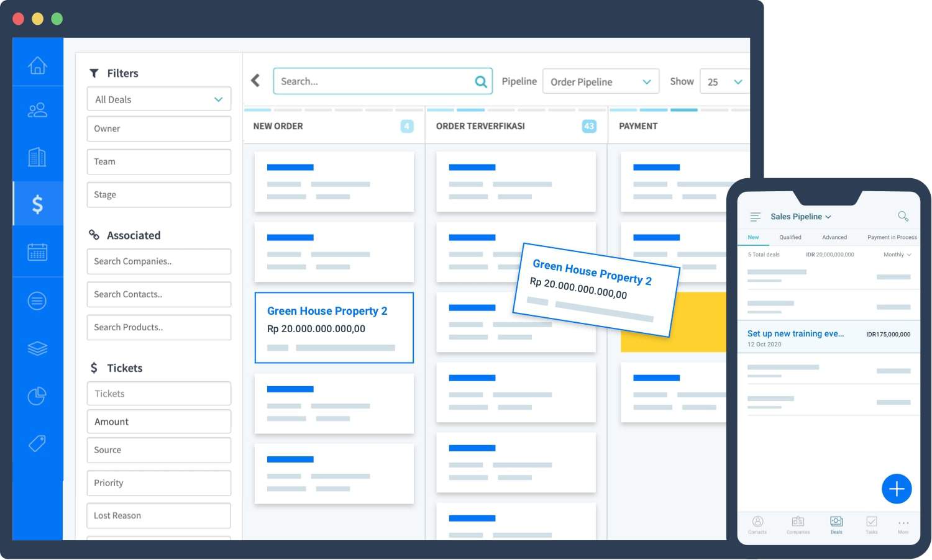Open the Show 25 dropdown
The height and width of the screenshot is (560, 932).
point(724,81)
